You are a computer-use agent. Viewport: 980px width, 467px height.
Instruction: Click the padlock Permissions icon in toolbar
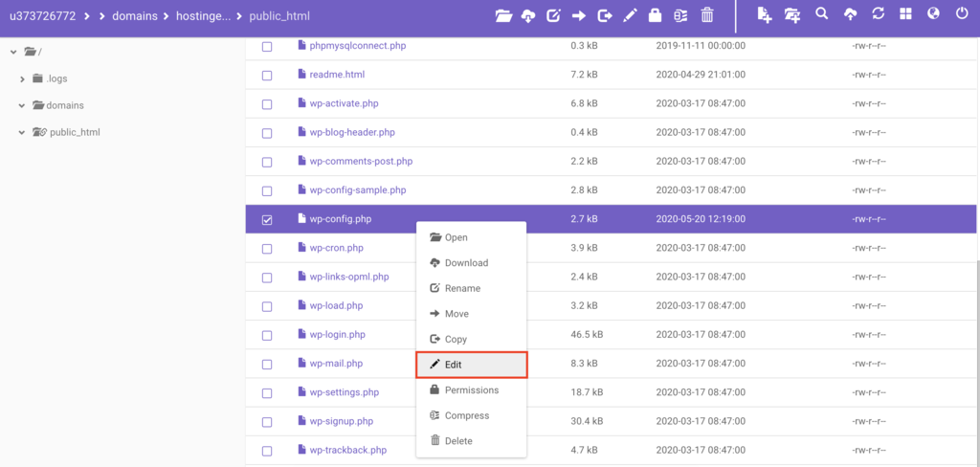[x=656, y=15]
